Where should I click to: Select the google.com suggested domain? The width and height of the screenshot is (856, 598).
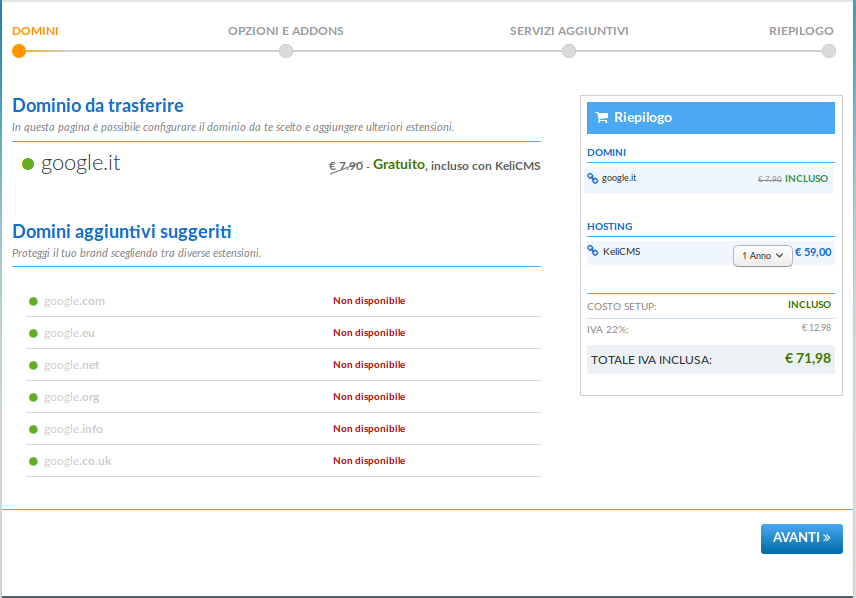tap(74, 301)
